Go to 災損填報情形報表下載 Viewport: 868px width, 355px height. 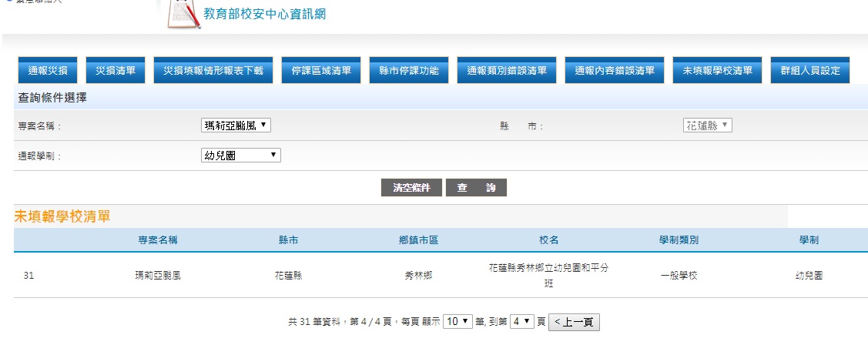[213, 71]
